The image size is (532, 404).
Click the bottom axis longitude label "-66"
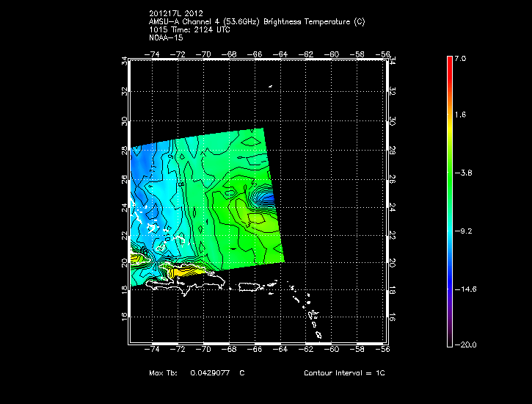[255, 349]
